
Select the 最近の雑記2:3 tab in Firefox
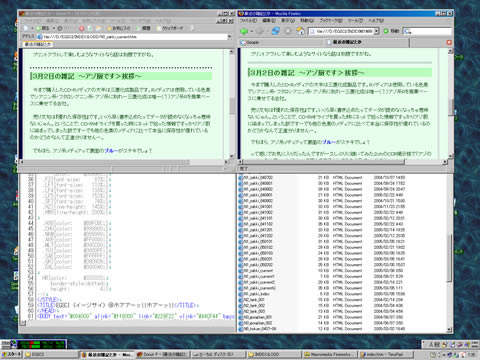(x=367, y=42)
